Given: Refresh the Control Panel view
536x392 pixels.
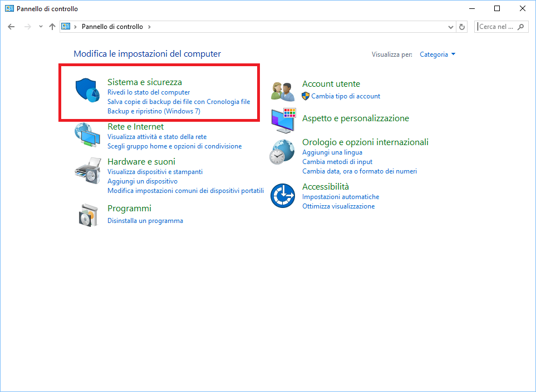Looking at the screenshot, I should [x=462, y=27].
